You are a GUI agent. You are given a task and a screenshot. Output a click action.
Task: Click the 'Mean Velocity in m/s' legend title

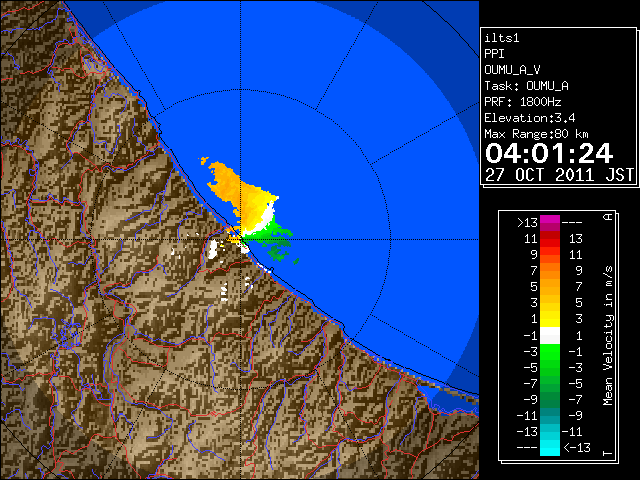click(608, 336)
